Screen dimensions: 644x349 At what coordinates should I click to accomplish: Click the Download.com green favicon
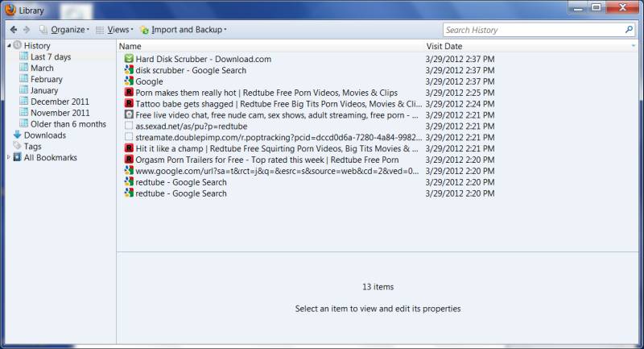point(129,59)
